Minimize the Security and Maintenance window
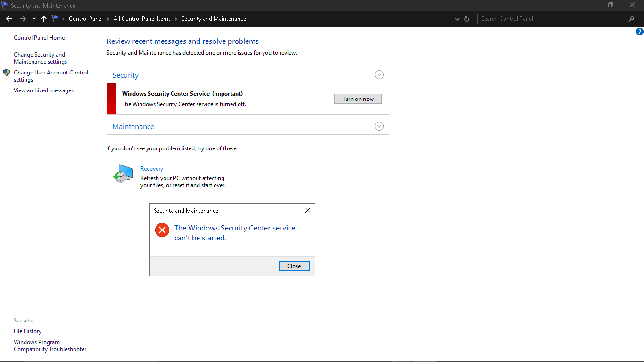Viewport: 644px width, 362px height. 589,5
